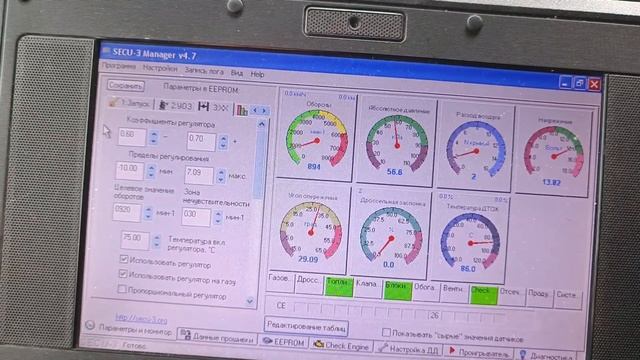This screenshot has width=640, height=360.
Task: Click the 030 dead zone field
Action: pyautogui.click(x=196, y=217)
